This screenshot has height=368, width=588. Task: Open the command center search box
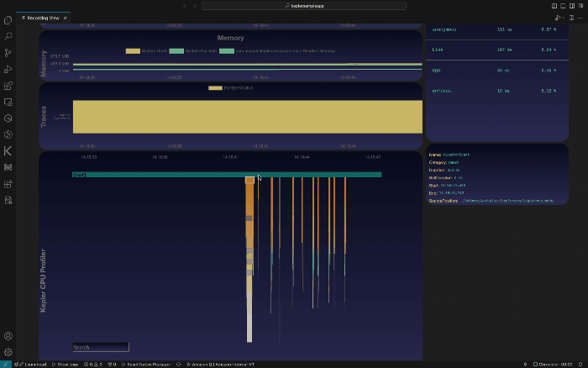[304, 6]
